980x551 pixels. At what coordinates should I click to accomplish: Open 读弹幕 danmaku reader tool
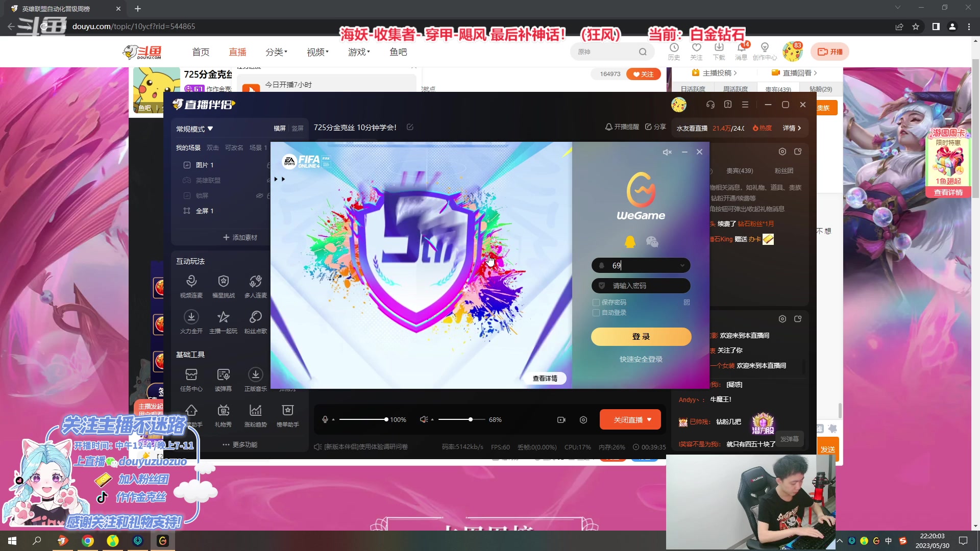tap(224, 380)
